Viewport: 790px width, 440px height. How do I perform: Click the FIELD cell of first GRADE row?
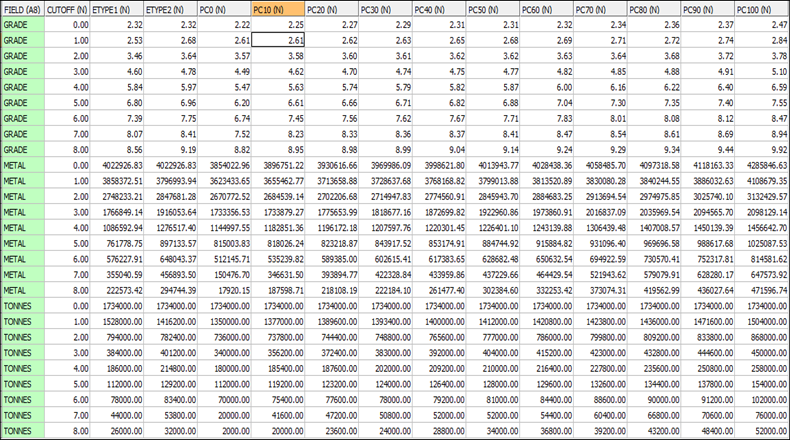[22, 24]
